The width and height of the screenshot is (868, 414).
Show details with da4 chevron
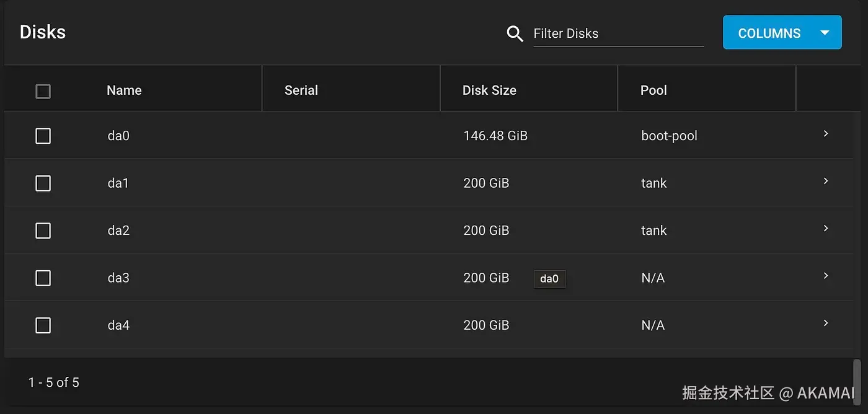tap(825, 323)
